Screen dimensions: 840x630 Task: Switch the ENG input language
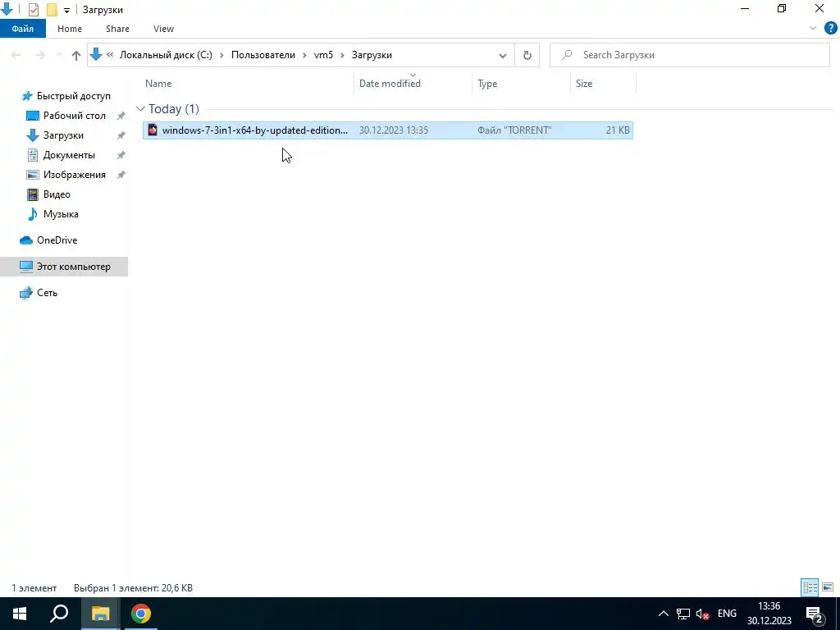(x=727, y=614)
